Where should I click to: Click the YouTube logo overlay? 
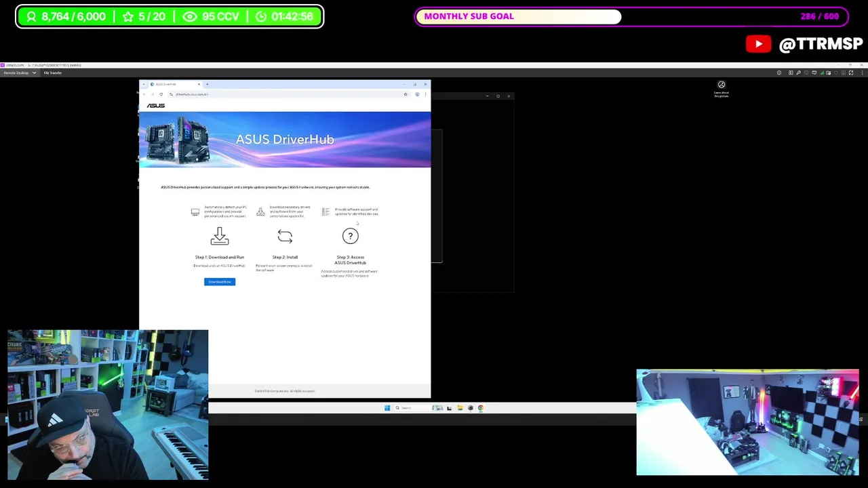pos(759,44)
